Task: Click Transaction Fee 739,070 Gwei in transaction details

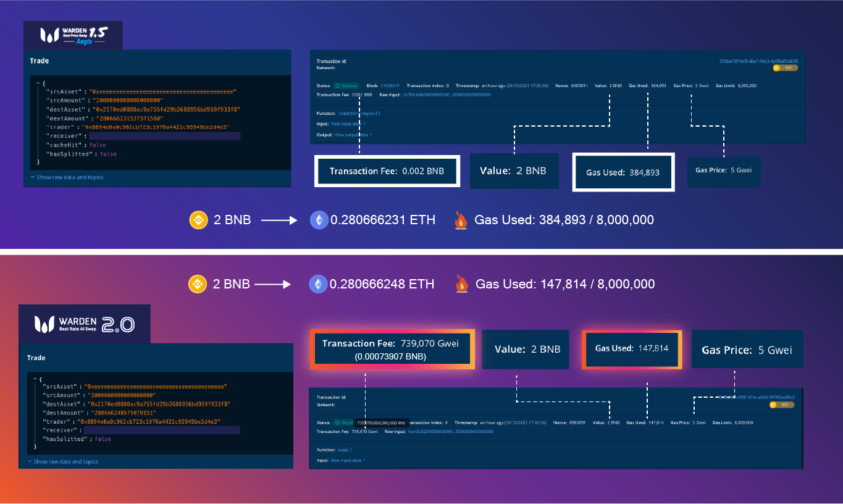Action: (347, 431)
